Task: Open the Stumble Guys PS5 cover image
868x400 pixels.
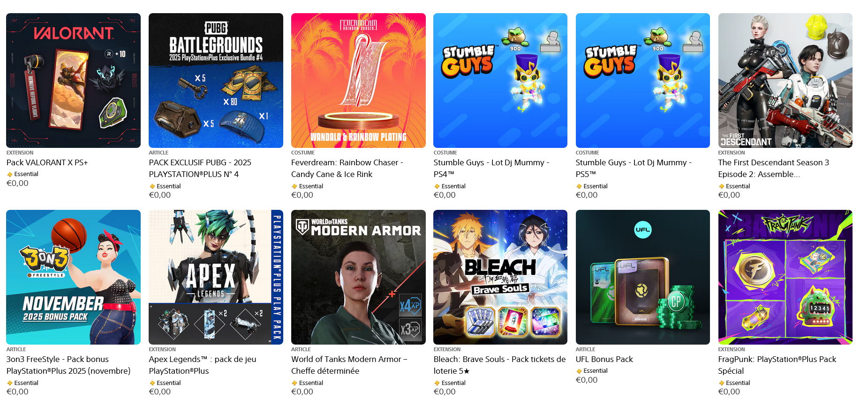Action: [643, 80]
